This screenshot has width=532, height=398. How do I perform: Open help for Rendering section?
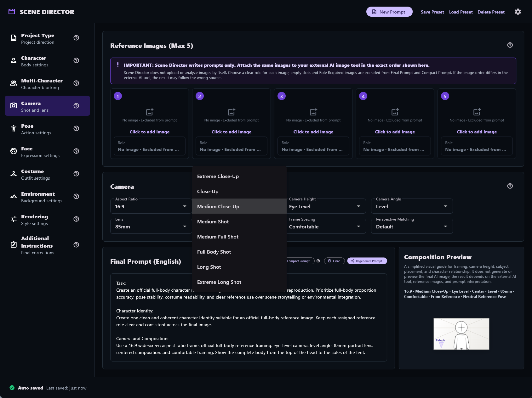76,219
